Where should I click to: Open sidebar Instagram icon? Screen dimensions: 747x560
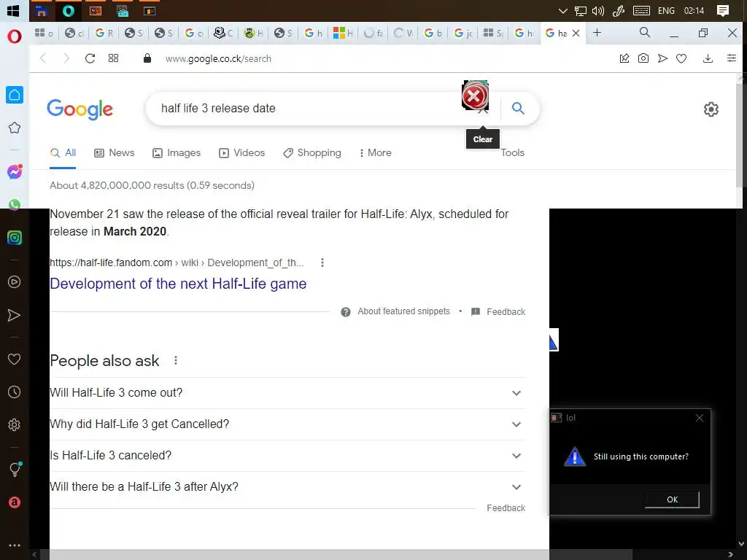pos(15,238)
